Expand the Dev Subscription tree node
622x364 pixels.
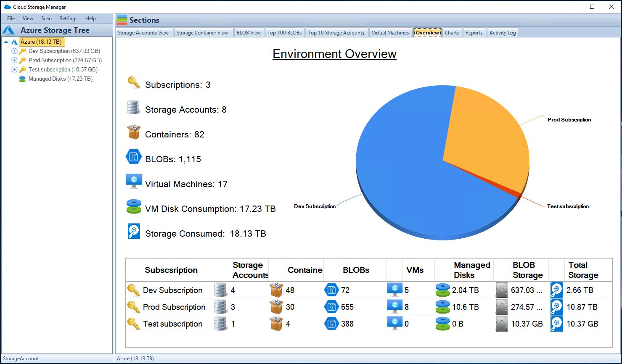[x=14, y=51]
